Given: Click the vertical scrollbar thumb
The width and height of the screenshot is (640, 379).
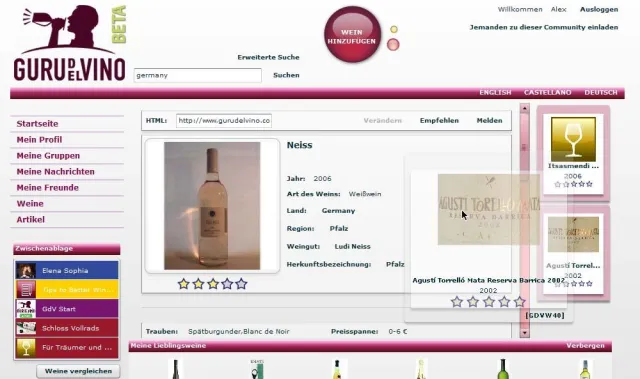Looking at the screenshot, I should click(x=524, y=147).
